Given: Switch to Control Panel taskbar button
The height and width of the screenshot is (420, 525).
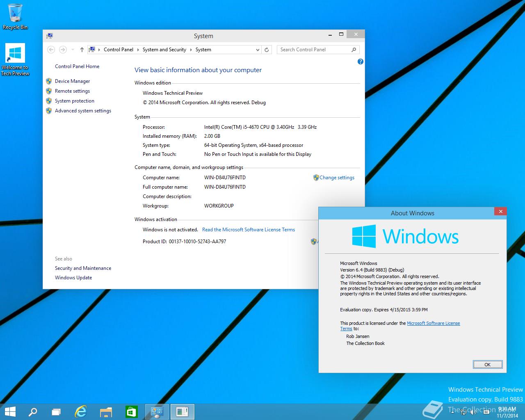Looking at the screenshot, I should pos(157,411).
